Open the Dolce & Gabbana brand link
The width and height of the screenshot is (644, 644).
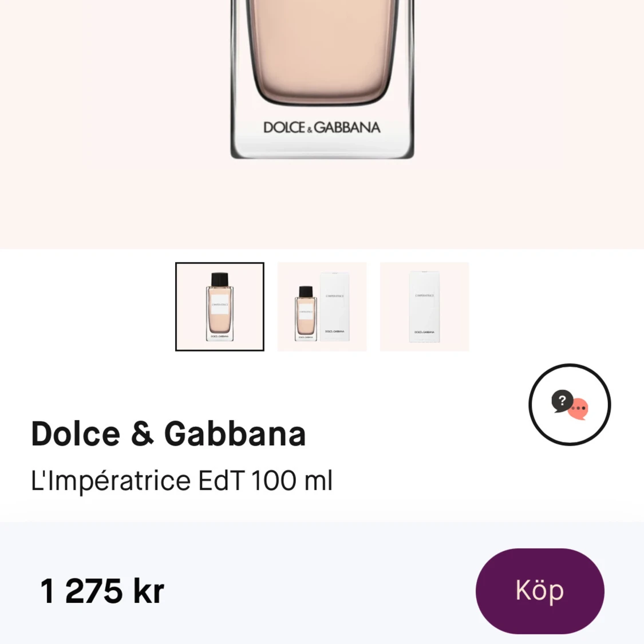[168, 433]
